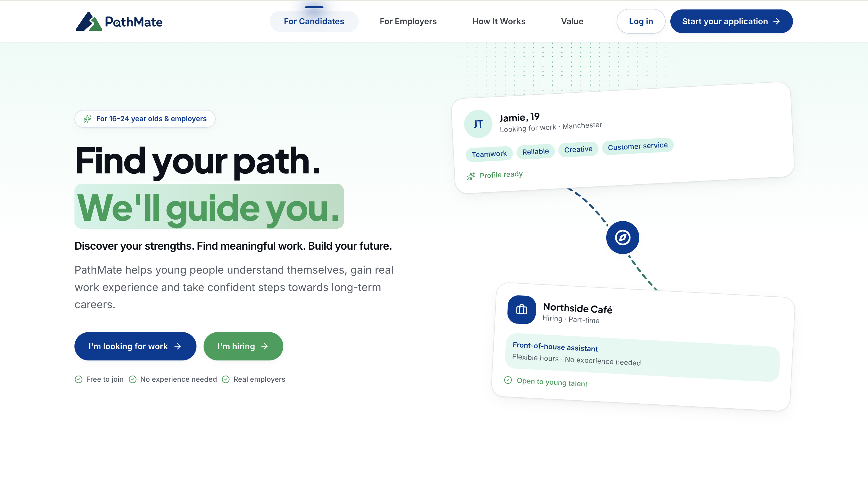Click arrow icon in I'm looking for work

(x=177, y=346)
